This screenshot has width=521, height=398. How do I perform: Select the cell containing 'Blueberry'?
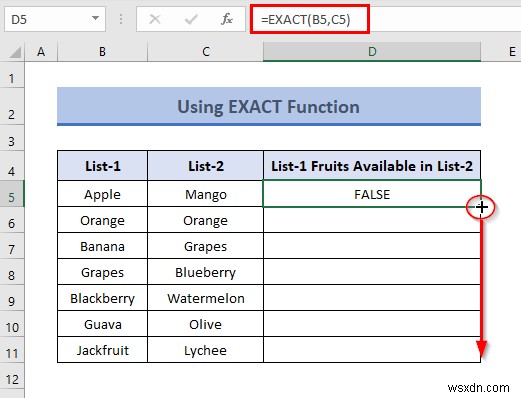[x=205, y=272]
